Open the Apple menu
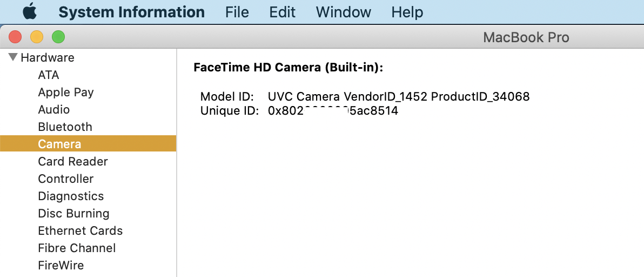 (x=30, y=12)
